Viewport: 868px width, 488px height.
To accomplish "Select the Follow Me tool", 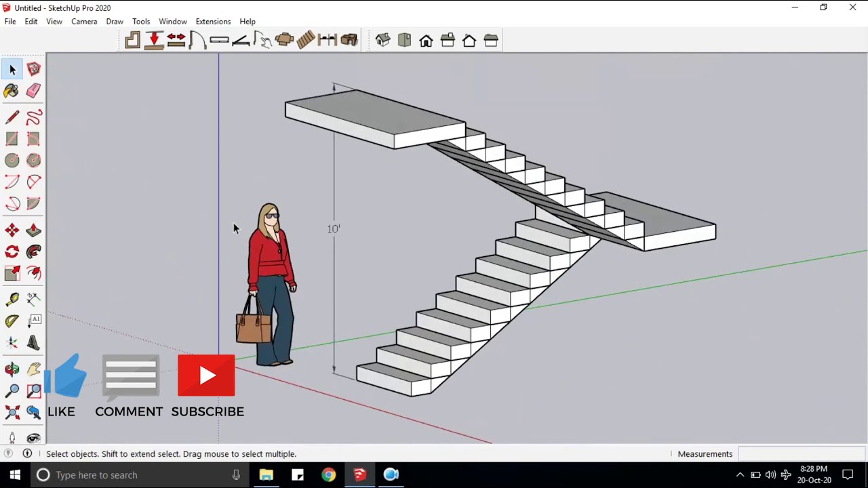I will click(x=34, y=252).
